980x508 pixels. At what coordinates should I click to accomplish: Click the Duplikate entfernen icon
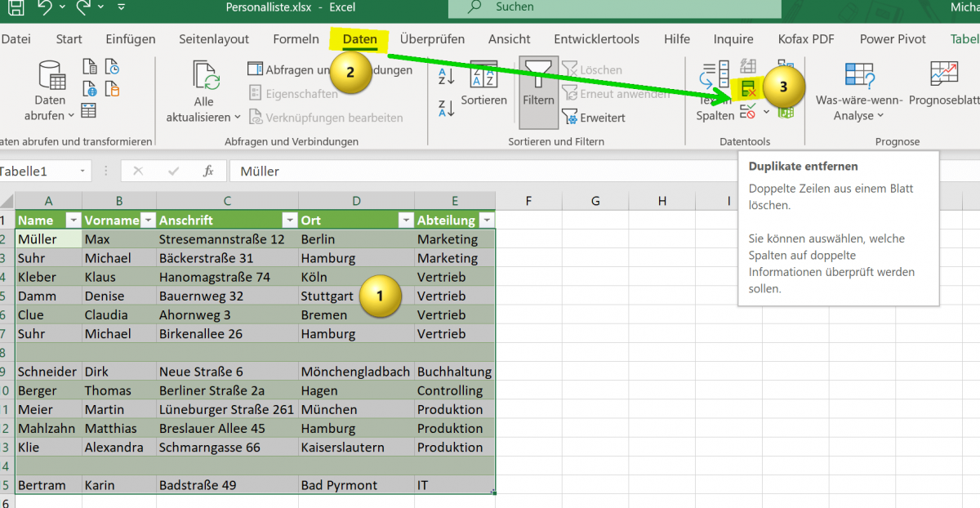(x=748, y=89)
